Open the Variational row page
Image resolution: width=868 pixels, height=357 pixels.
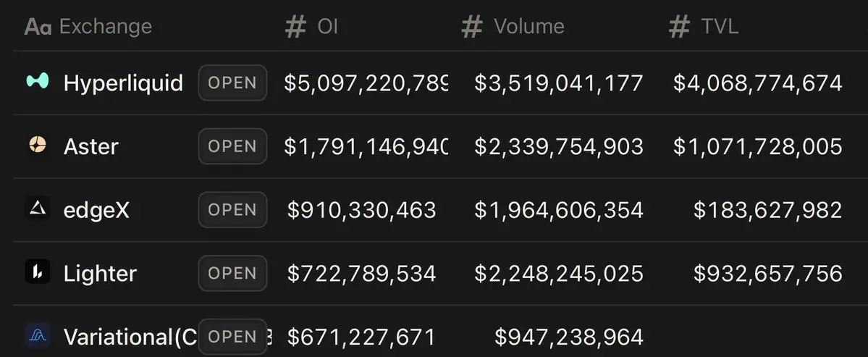232,337
